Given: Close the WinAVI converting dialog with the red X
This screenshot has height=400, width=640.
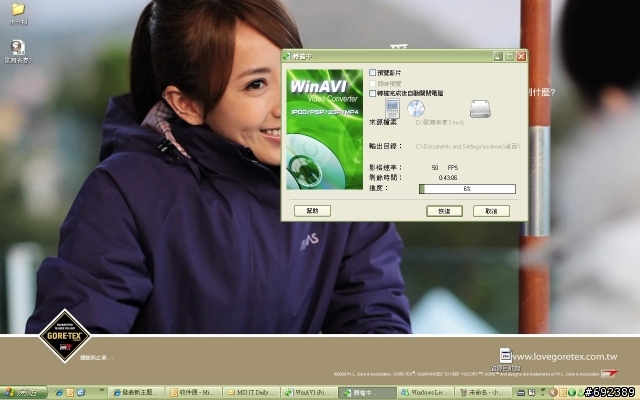Looking at the screenshot, I should 521,56.
